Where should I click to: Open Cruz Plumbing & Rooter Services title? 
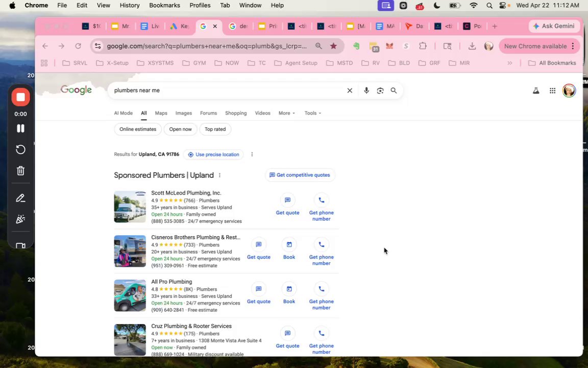pyautogui.click(x=191, y=326)
